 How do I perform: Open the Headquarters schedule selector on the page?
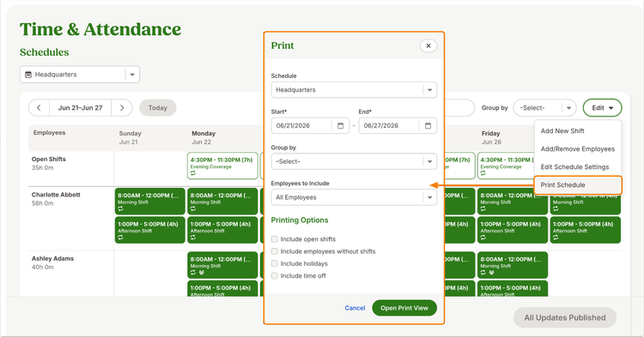80,75
